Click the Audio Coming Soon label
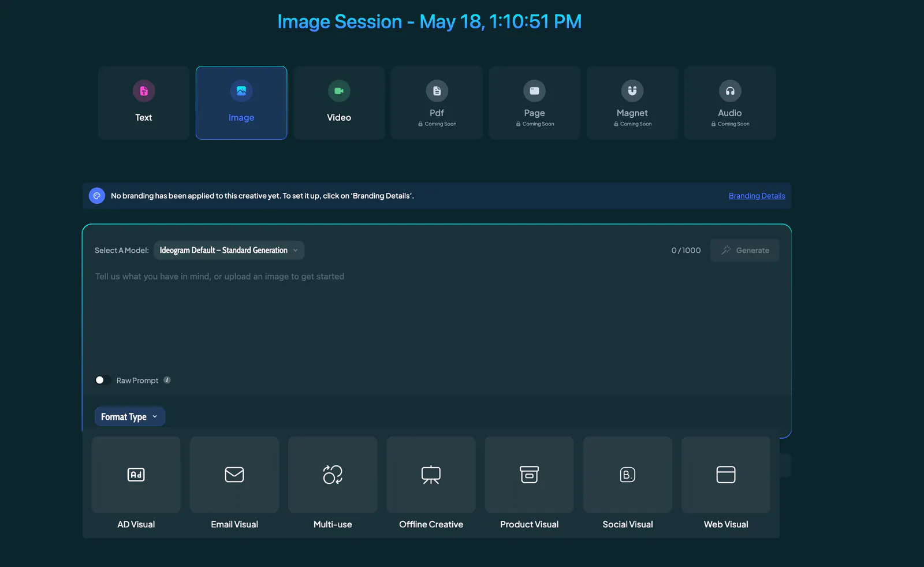Screen dimensions: 924x567 731,124
